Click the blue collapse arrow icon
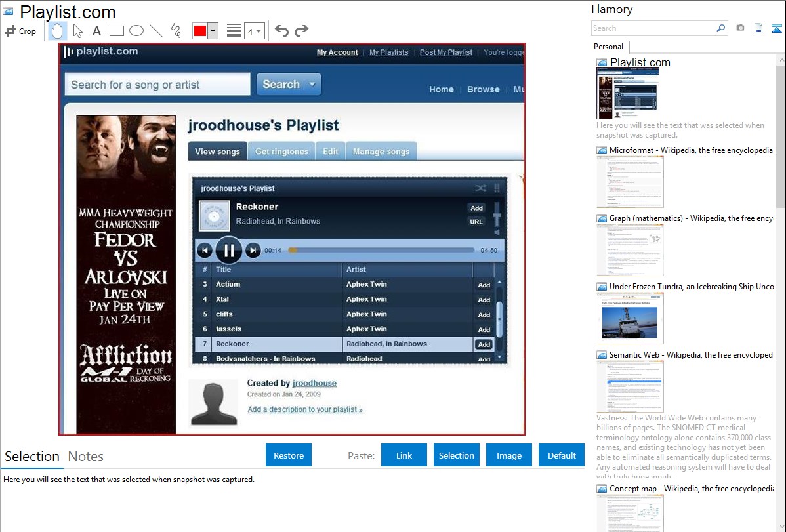Image resolution: width=786 pixels, height=532 pixels. click(x=776, y=29)
